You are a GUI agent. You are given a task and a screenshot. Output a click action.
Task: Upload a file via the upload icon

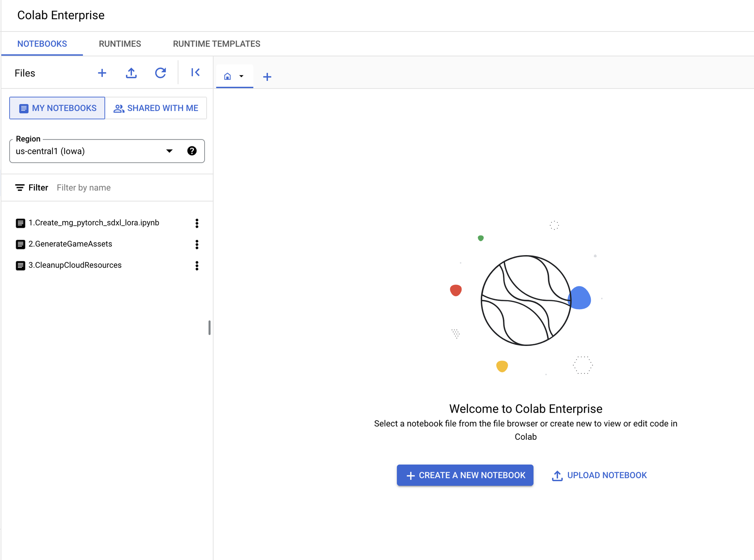click(131, 73)
